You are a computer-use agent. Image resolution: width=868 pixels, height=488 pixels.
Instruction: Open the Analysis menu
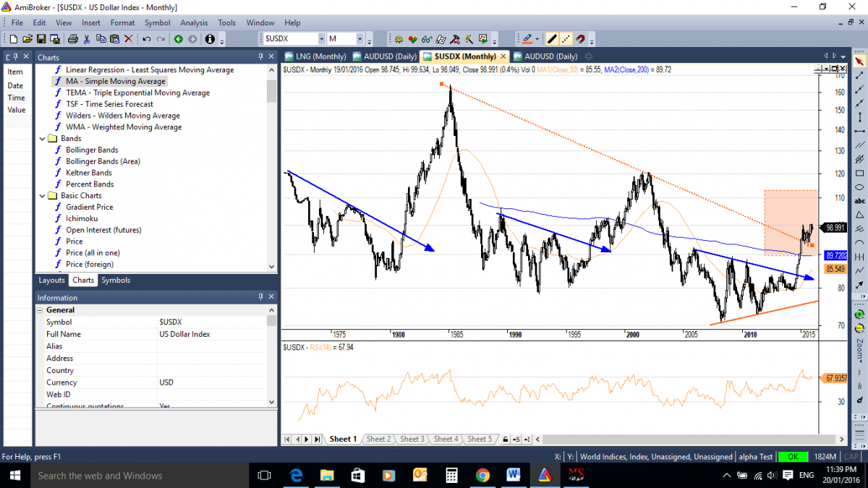point(194,23)
